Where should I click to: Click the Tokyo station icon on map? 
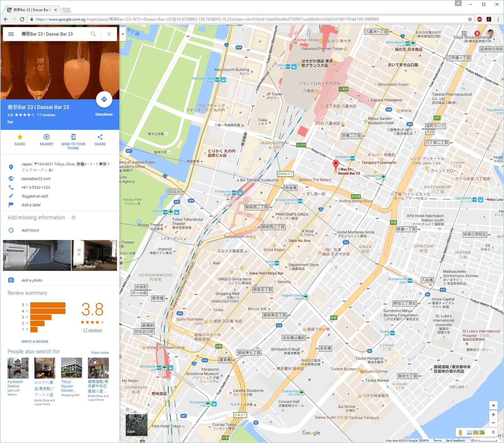[294, 67]
